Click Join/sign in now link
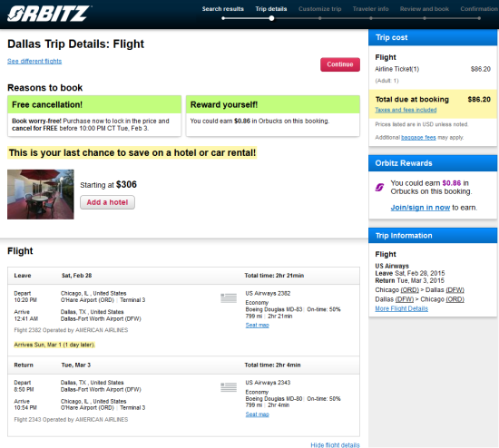The width and height of the screenshot is (499, 448). click(420, 208)
